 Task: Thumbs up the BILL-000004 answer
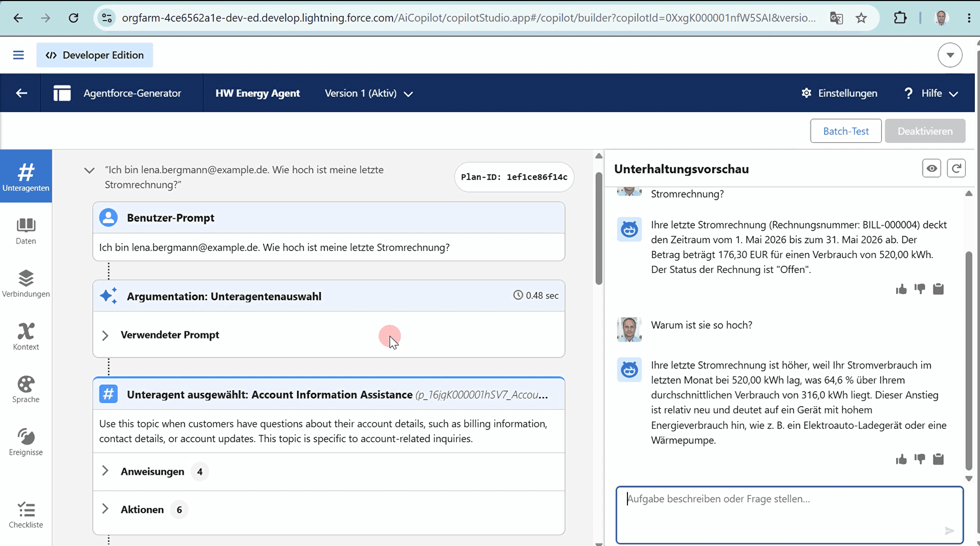click(901, 289)
